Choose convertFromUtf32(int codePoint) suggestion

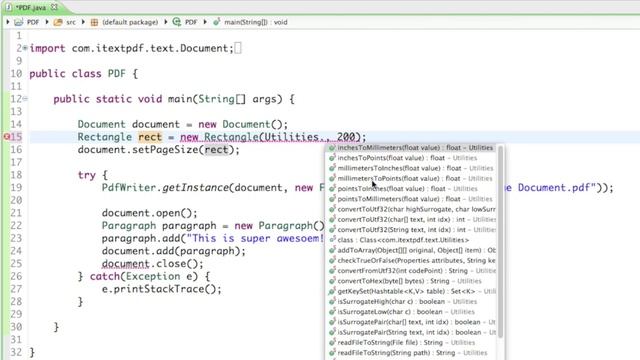412,271
